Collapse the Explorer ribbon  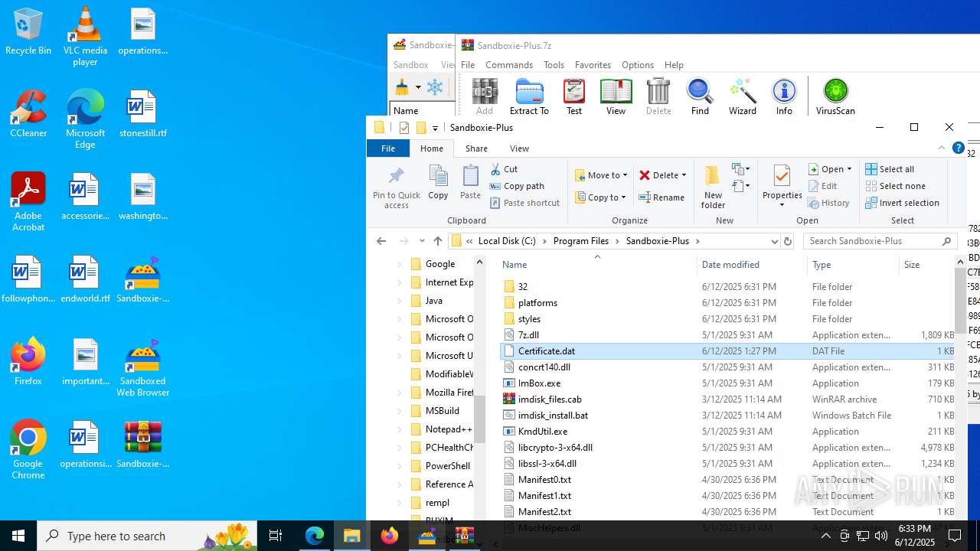(942, 148)
